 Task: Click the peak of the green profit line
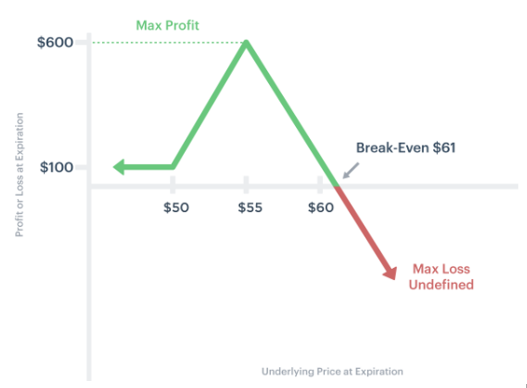[246, 43]
